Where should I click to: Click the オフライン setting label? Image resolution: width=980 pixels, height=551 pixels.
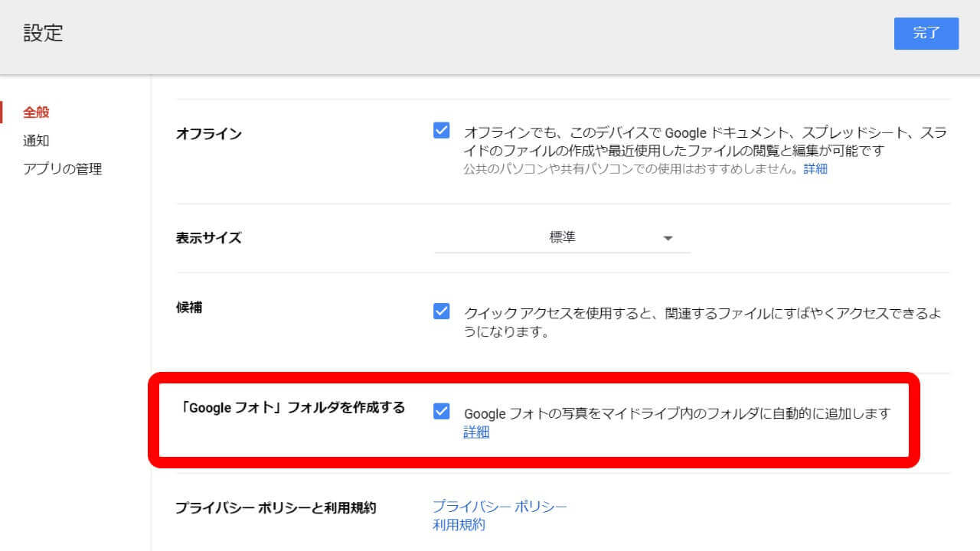coord(208,134)
